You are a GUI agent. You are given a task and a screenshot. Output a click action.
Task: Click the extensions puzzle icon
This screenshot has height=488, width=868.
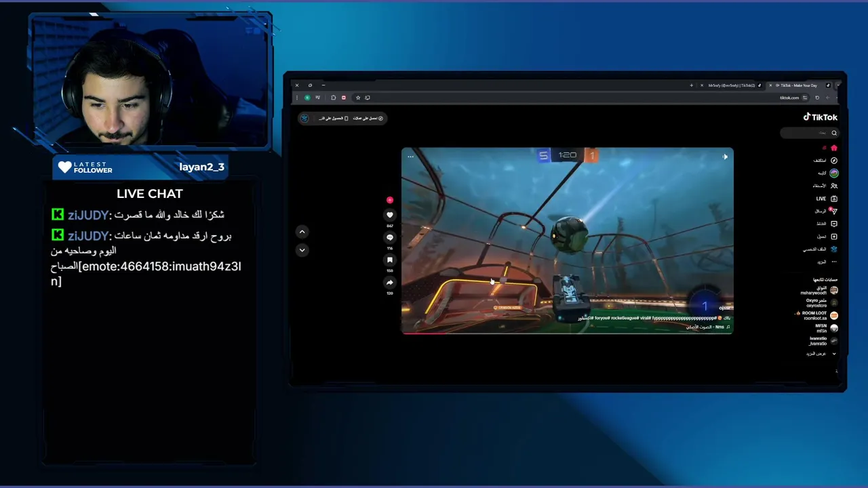point(333,98)
